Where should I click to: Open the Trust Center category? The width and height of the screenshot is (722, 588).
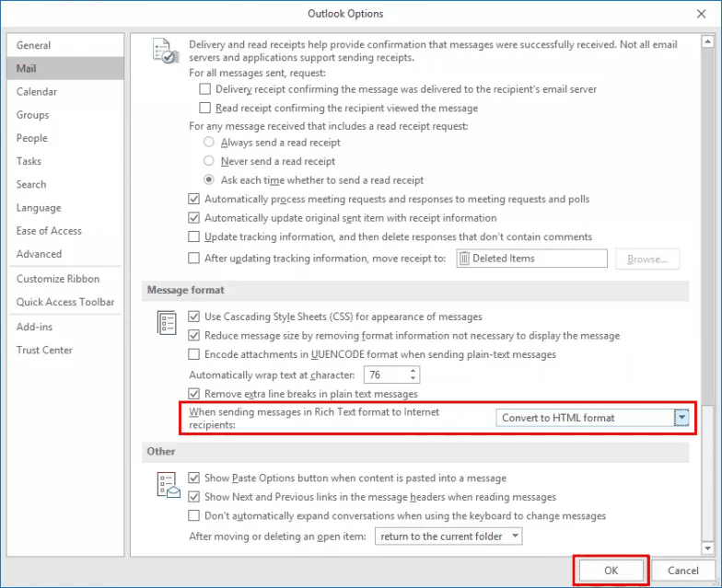65,350
